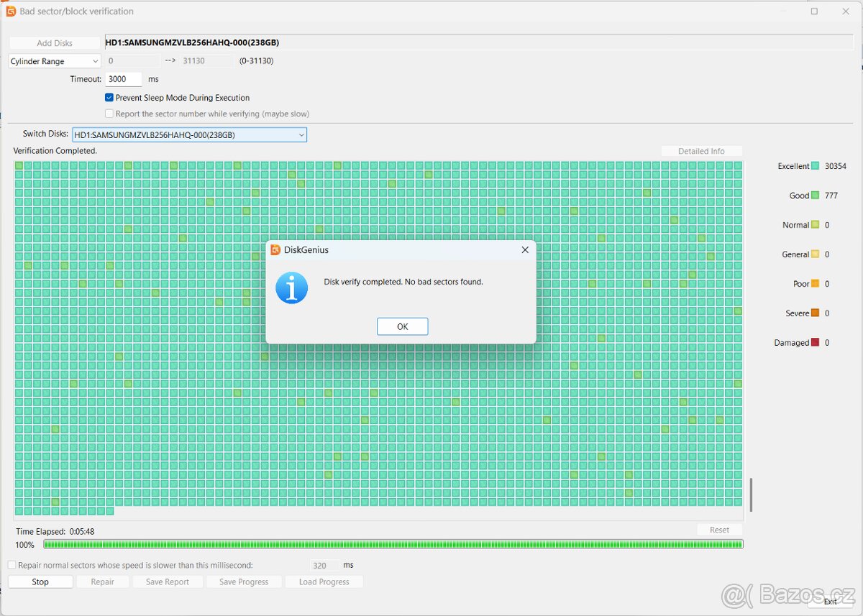Screen dimensions: 863x616
Task: Toggle Prevent Sleep Mode During Execution
Action: click(109, 98)
